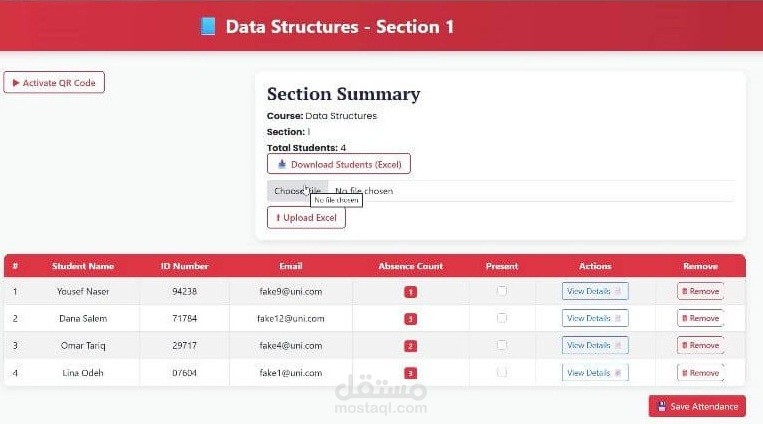Click email fake4@uni.com
Viewport: 763px width, 424px height.
291,346
